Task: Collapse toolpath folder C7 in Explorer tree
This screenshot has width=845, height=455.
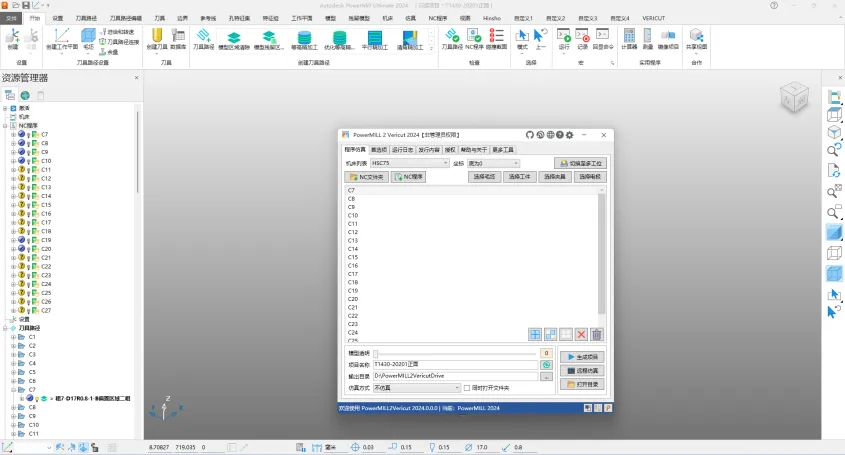Action: click(13, 389)
